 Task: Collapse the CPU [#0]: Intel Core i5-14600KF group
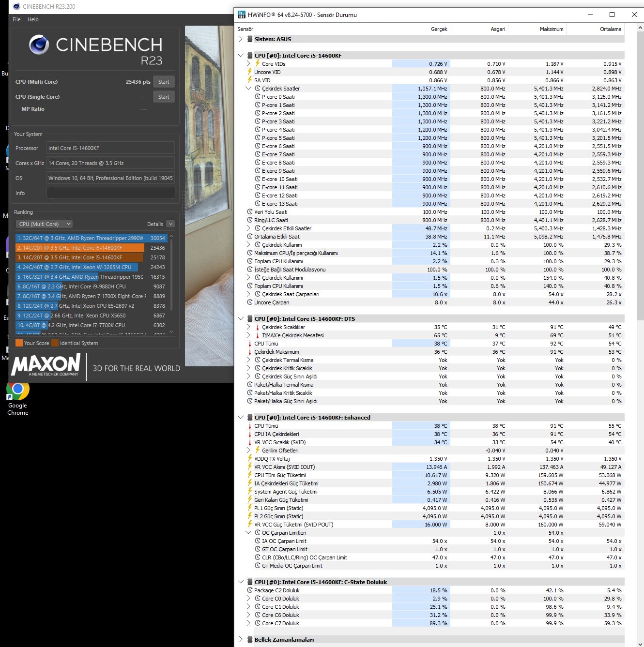click(241, 55)
